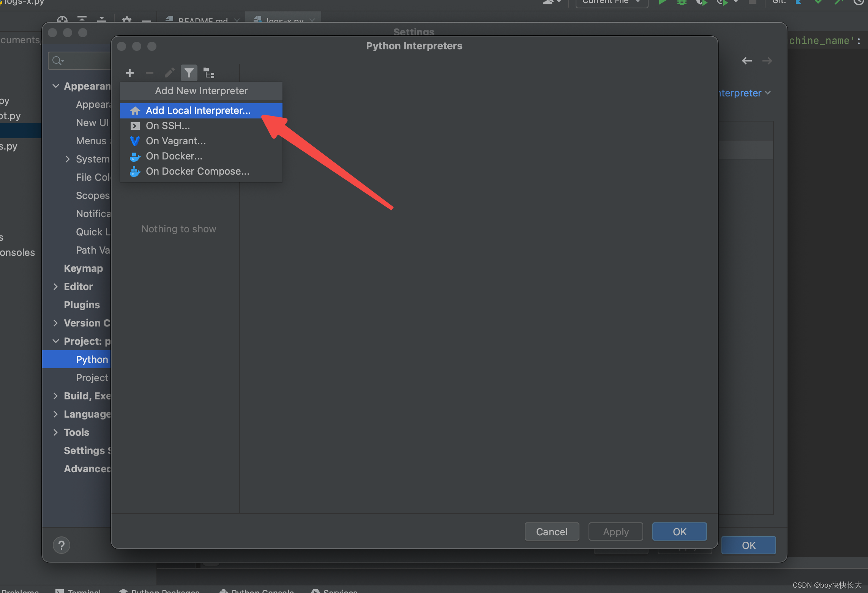868x593 pixels.
Task: Click the minus icon to remove interpreter
Action: coord(150,73)
